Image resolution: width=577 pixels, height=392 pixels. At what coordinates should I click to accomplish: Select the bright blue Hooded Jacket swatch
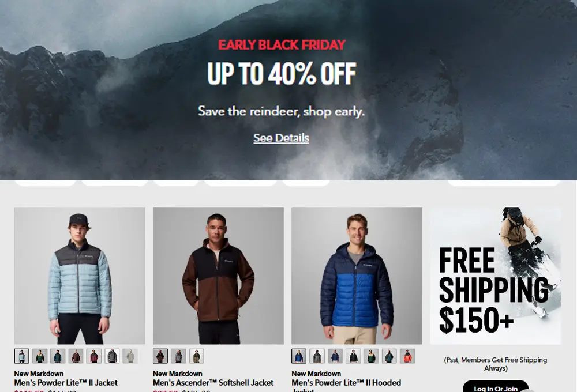click(x=299, y=356)
